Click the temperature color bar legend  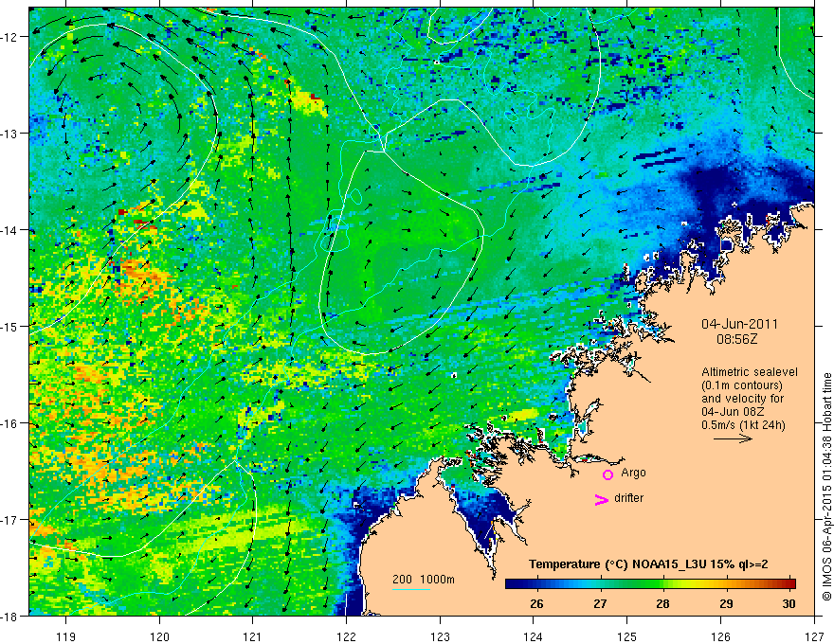point(650,584)
